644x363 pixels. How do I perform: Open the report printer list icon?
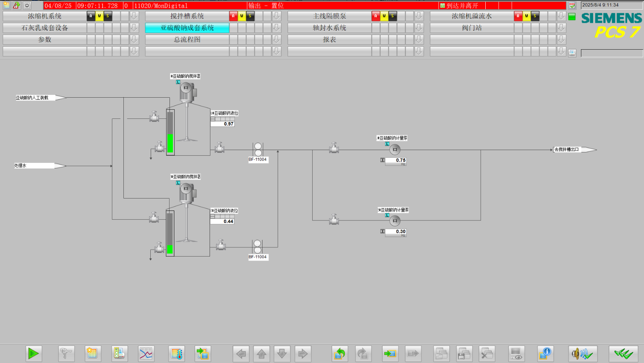point(119,353)
